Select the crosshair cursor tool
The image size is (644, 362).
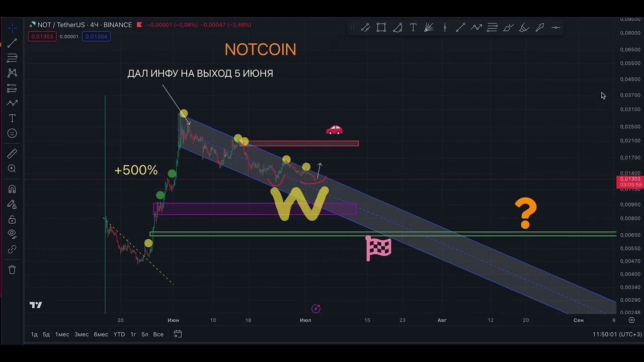pos(12,28)
